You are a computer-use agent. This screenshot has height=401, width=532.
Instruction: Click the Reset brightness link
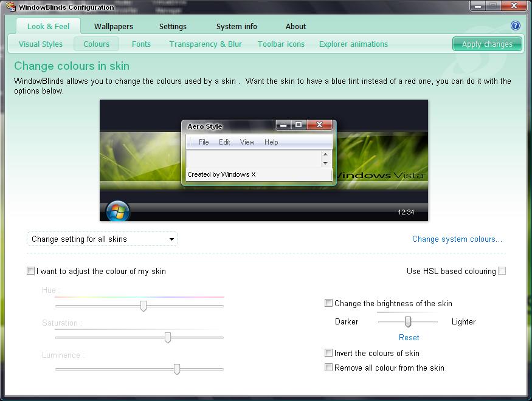(x=409, y=337)
